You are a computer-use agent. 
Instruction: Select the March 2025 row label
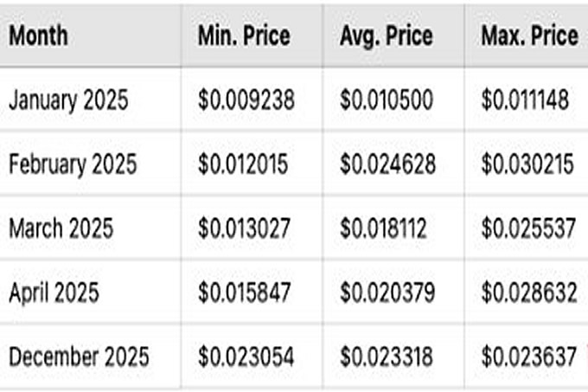(x=61, y=228)
